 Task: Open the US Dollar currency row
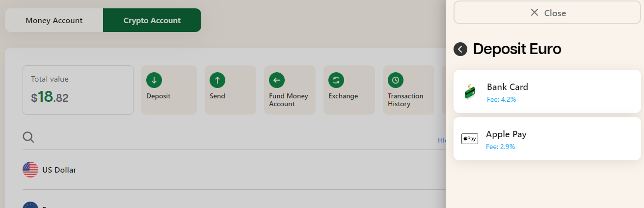click(234, 170)
